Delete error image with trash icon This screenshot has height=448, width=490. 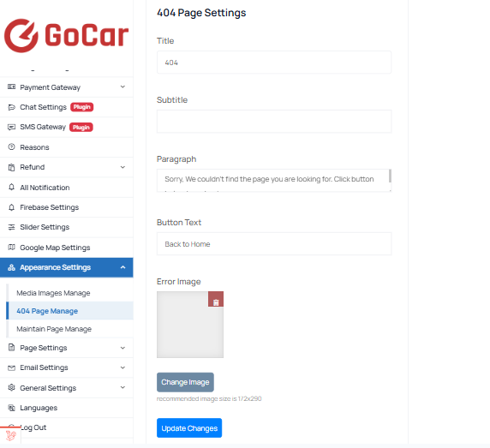tap(216, 299)
